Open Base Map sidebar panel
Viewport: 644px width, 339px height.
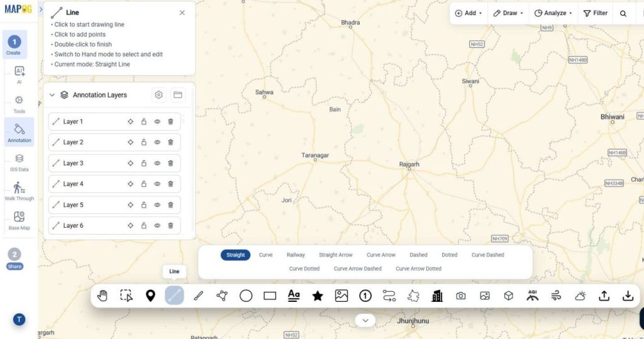[x=19, y=221]
